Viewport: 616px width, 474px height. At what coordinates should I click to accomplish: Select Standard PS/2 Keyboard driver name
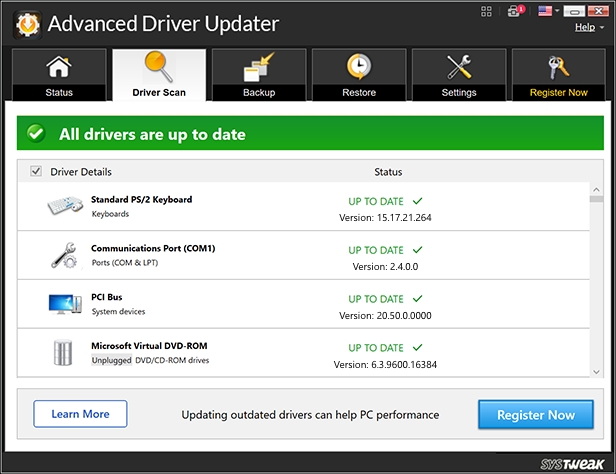(x=141, y=199)
